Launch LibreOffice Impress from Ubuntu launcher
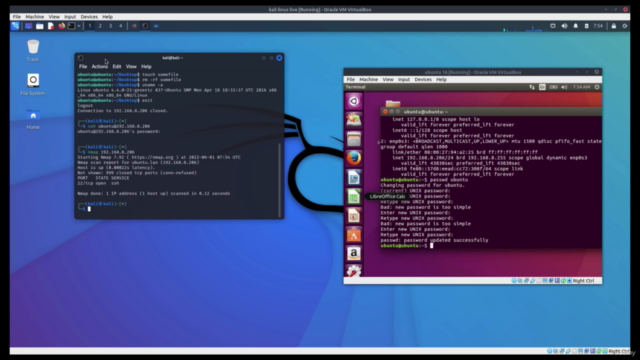Screen dimensions: 640x360 point(354,216)
